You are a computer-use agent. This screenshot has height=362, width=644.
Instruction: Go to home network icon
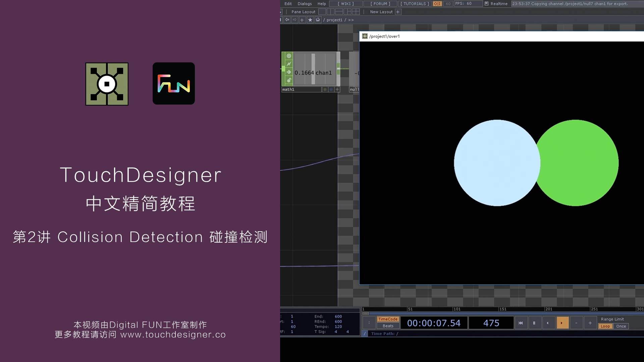tap(318, 20)
